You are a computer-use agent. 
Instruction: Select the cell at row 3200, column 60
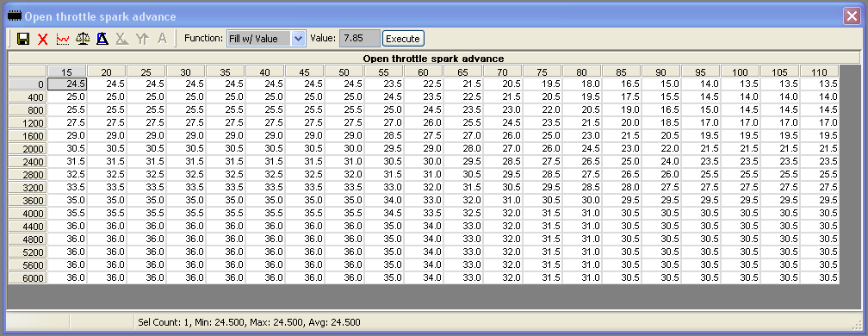(424, 188)
